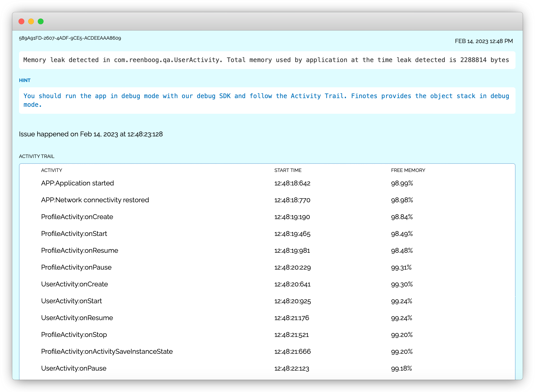Select ProfileActivity:onActivitySaveInstanceState row
Viewport: 535px width, 392px height.
pyautogui.click(x=107, y=352)
